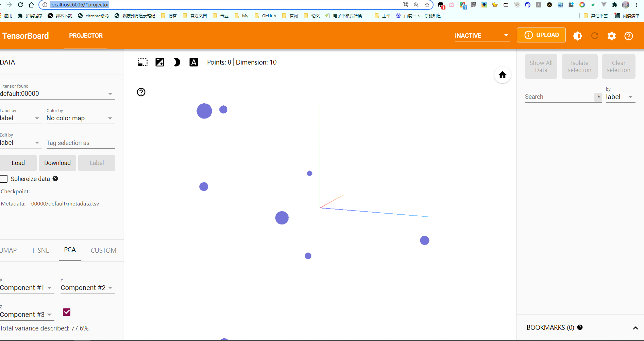Open help via the question mark icon in header

tap(628, 36)
